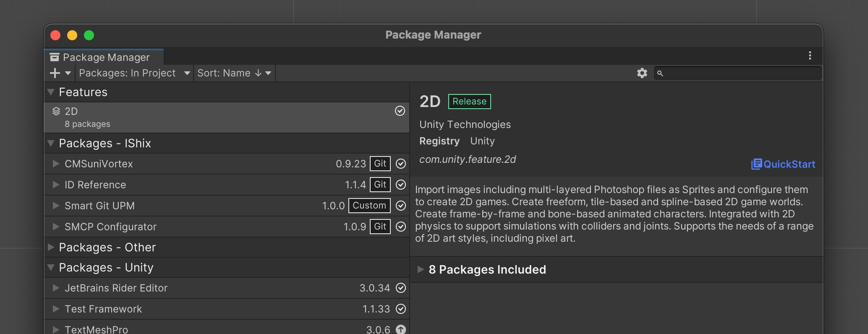Expand the SMCP Configurator package versions
Viewport: 868px width, 334px height.
(x=55, y=227)
